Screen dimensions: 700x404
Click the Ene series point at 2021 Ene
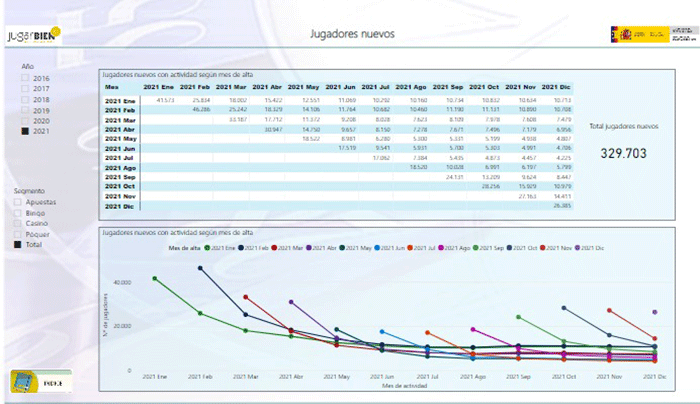click(154, 279)
